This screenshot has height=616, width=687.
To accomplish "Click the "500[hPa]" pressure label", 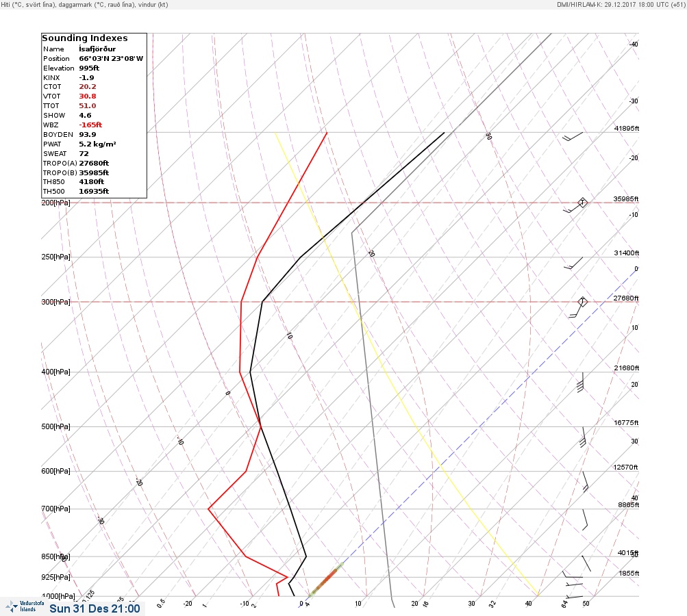I will 55,426.
